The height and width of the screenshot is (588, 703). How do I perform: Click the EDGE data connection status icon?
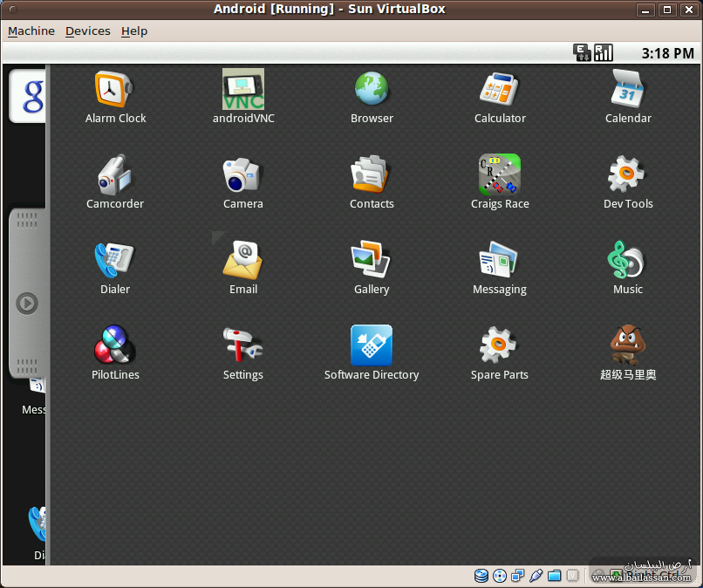pyautogui.click(x=582, y=52)
